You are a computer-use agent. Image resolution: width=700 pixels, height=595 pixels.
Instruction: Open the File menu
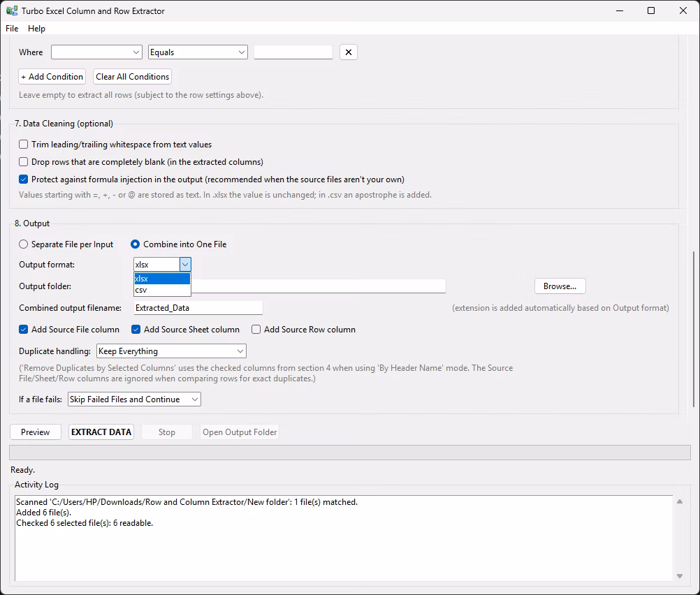pos(12,29)
